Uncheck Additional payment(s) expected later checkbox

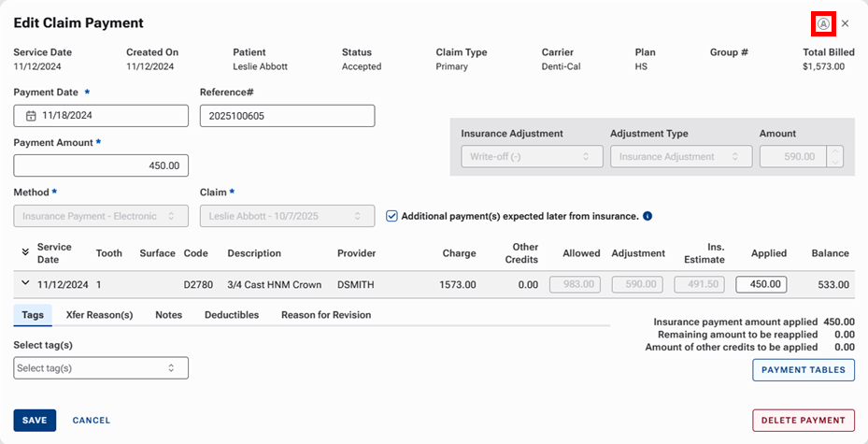tap(392, 216)
